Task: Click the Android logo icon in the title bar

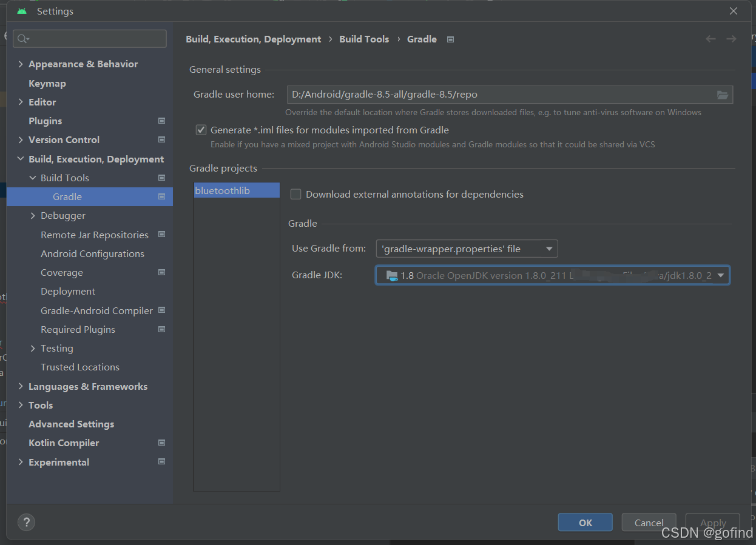Action: coord(22,12)
